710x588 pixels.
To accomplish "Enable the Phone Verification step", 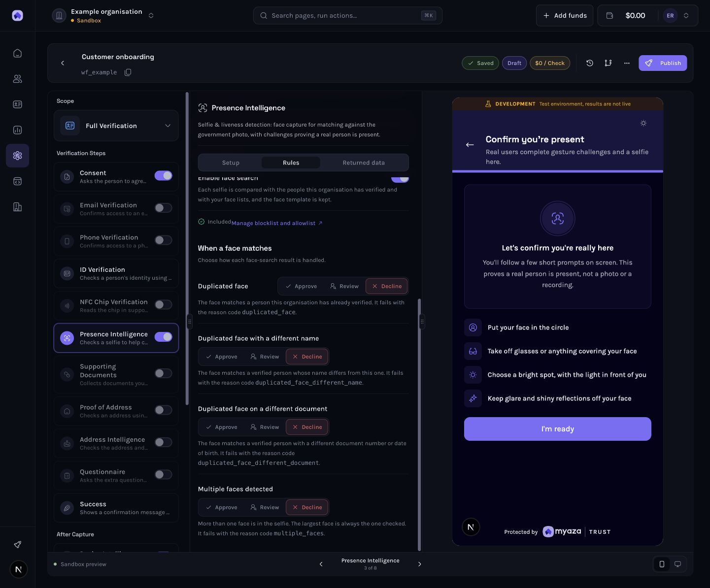I will point(163,240).
